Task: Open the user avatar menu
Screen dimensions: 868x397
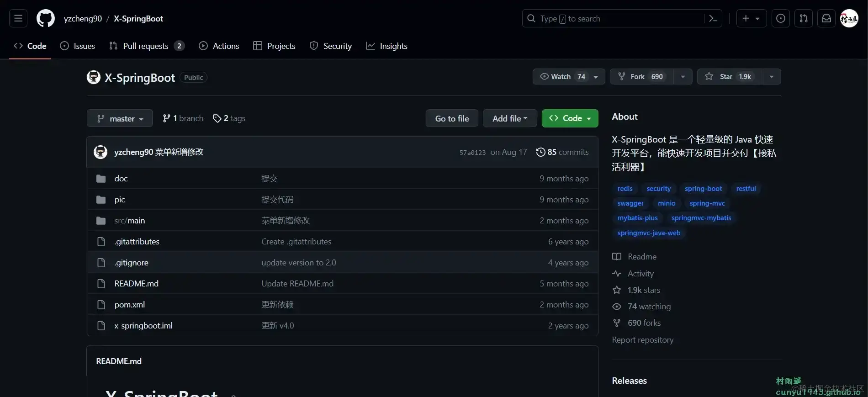Action: click(x=849, y=18)
